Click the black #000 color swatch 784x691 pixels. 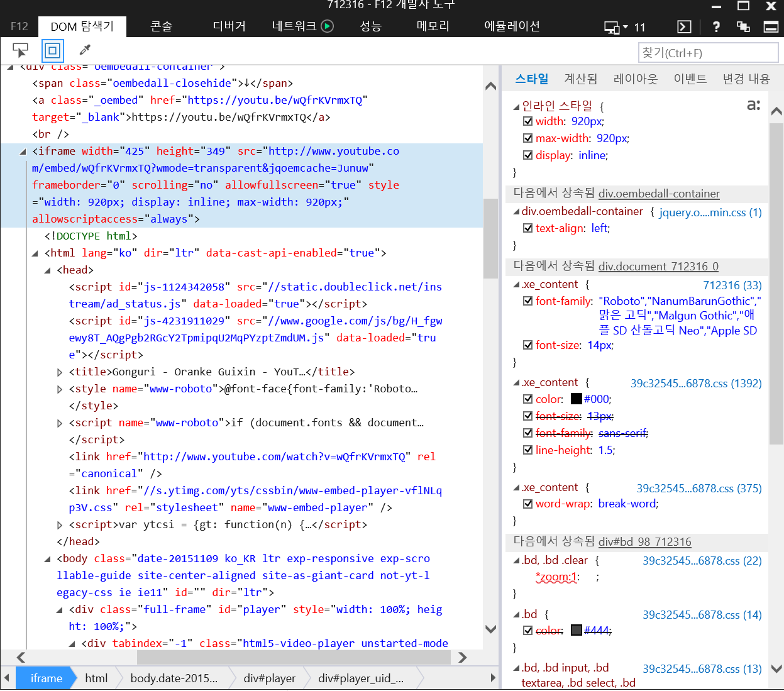tap(577, 399)
